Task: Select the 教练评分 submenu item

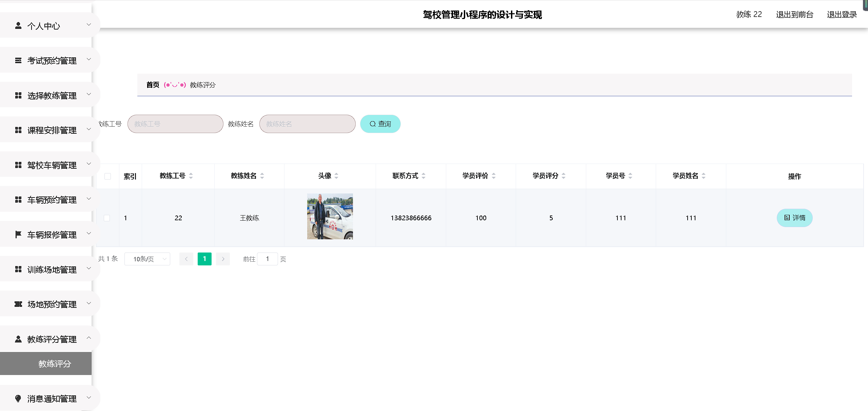Action: pos(55,364)
